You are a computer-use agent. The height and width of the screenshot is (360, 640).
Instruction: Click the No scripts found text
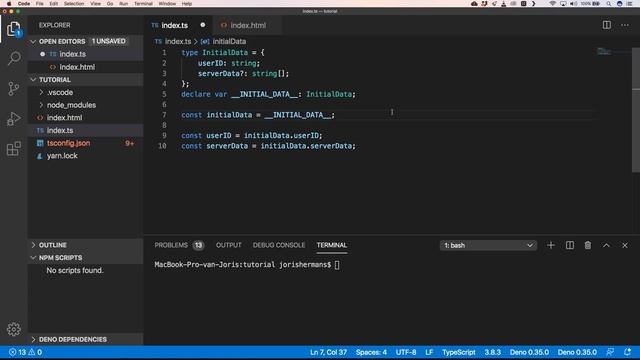(x=75, y=270)
